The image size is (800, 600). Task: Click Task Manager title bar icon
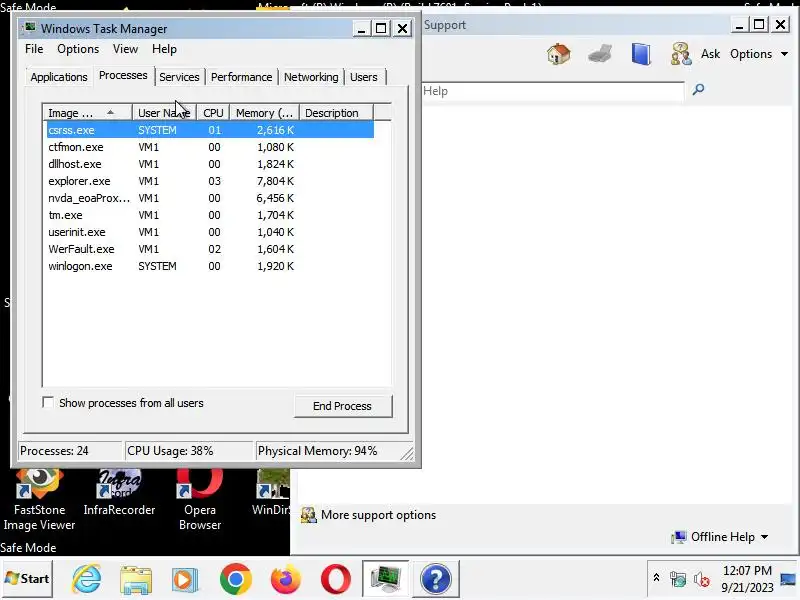coord(30,28)
